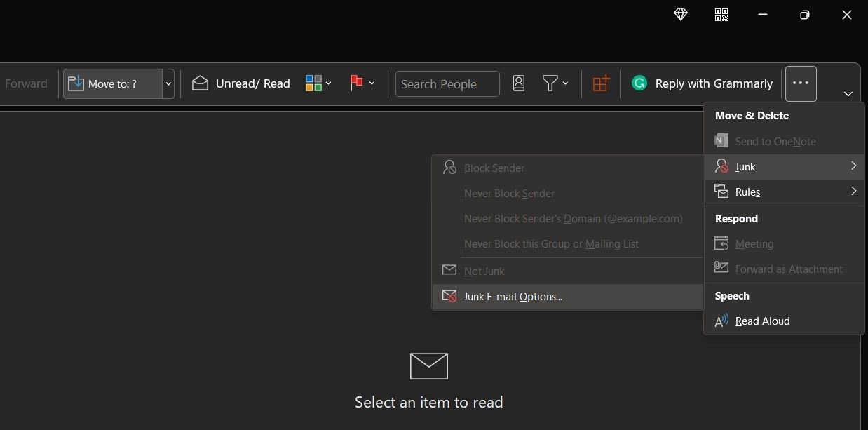This screenshot has width=868, height=430.
Task: Restore down the Outlook window
Action: tap(805, 15)
